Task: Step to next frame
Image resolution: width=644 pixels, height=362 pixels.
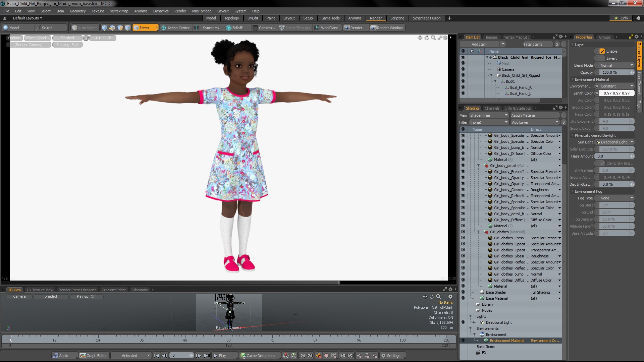Action: point(199,356)
